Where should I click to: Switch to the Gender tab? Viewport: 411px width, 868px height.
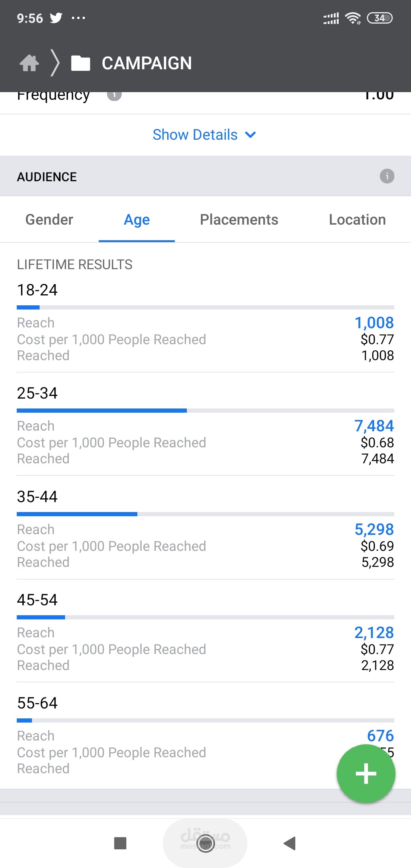click(x=49, y=220)
